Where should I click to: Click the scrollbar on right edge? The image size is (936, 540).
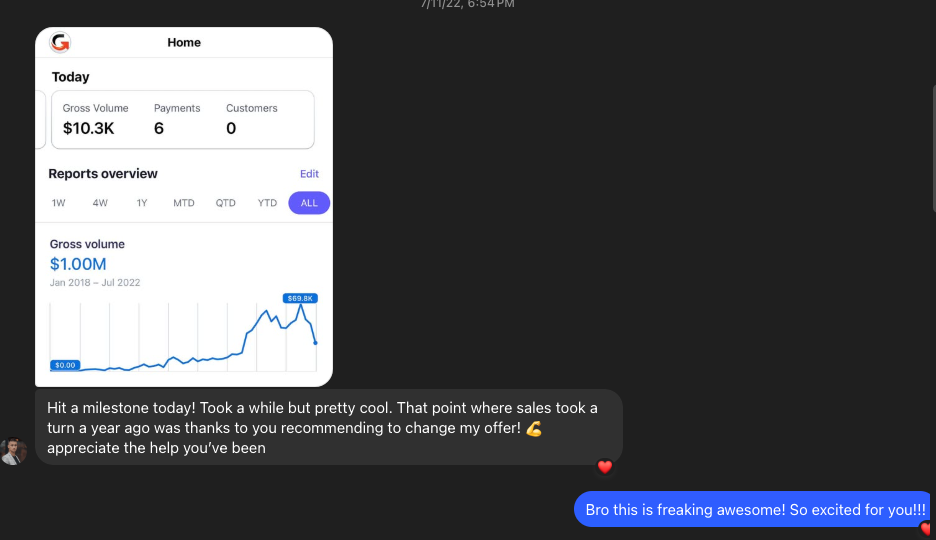[933, 148]
